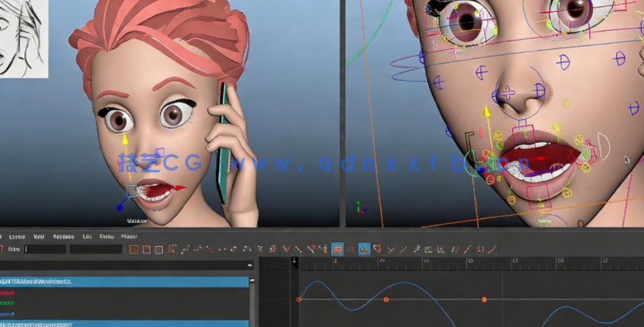Click first orange square frame icon

(x=133, y=249)
